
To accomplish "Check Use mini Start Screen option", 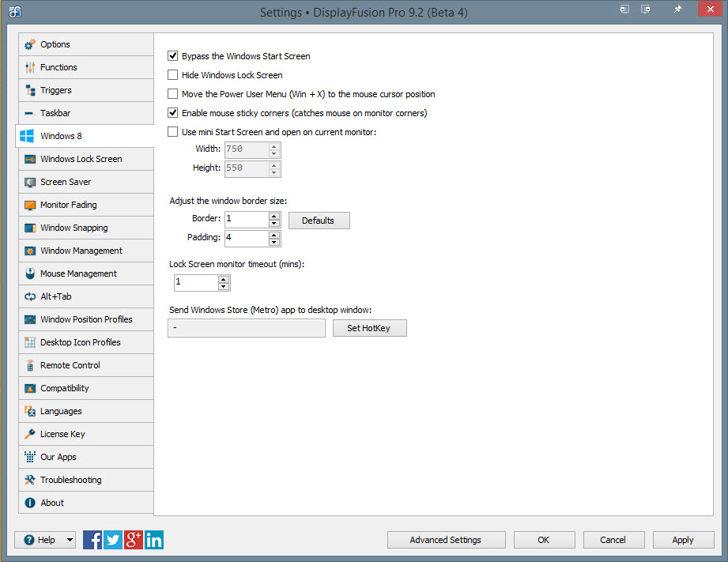I will [173, 132].
